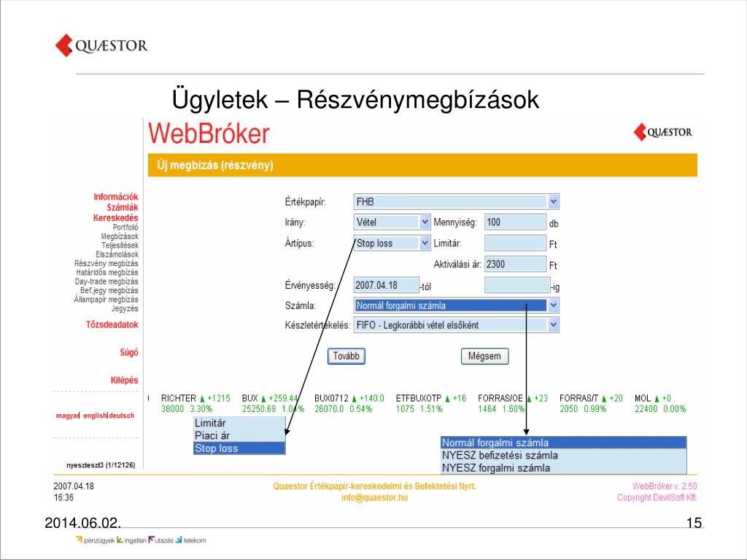Click the empty Érvényesség end date field

coord(517,285)
